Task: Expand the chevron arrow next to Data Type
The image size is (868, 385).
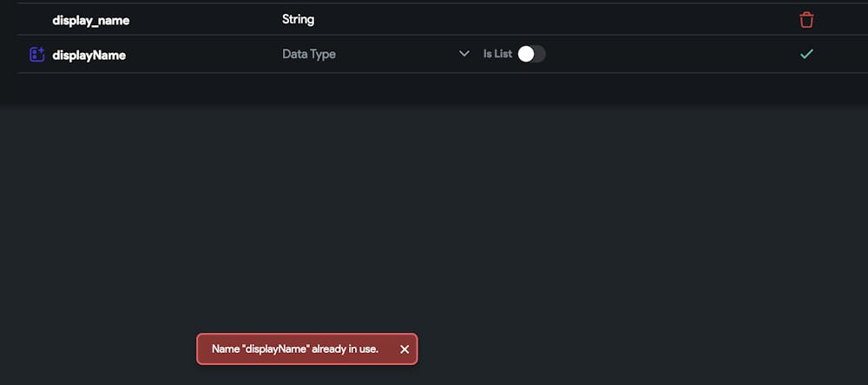Action: pyautogui.click(x=464, y=54)
